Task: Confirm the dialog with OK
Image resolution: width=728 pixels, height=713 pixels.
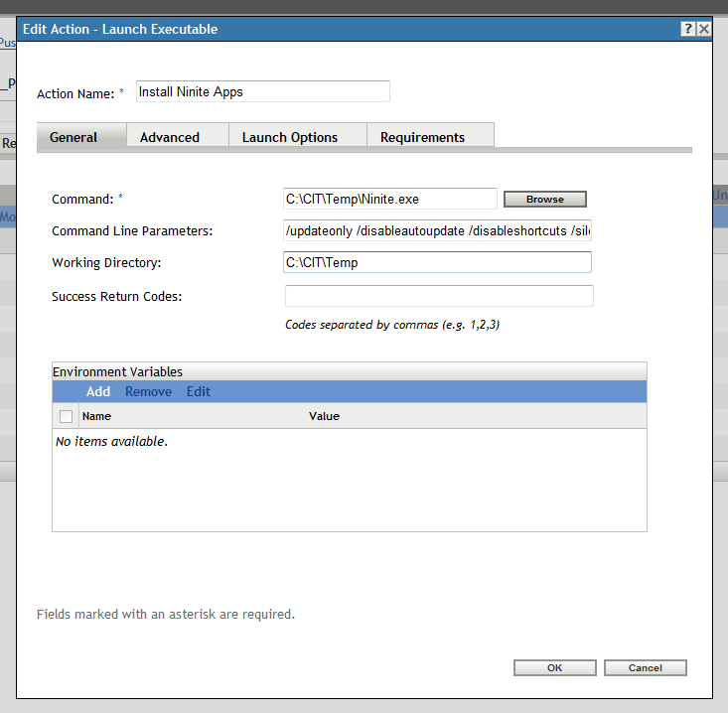Action: (x=555, y=668)
